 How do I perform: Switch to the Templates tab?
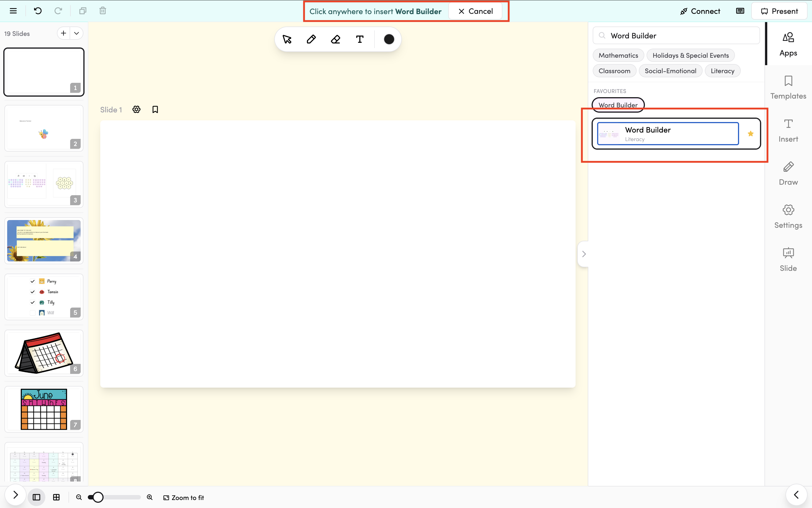[x=788, y=87]
